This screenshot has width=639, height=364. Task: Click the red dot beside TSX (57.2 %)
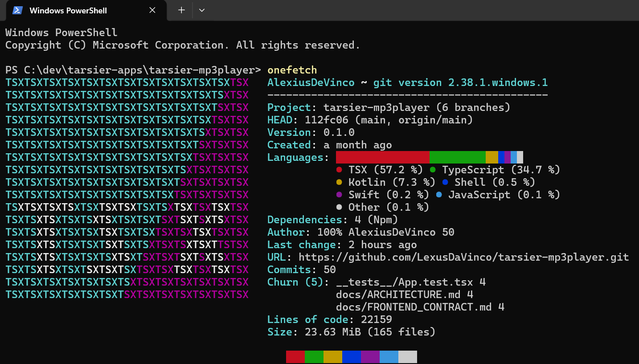point(339,170)
